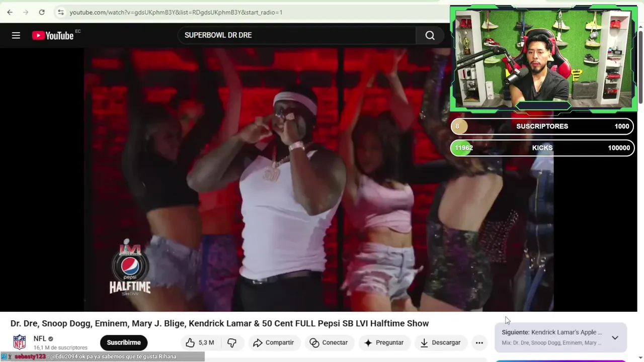Viewport: 644px width, 362px height.
Task: Open YouTube hamburger guide menu
Action: (16, 35)
